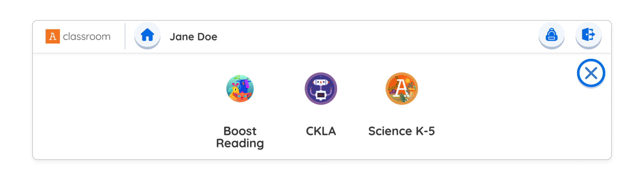644x180 pixels.
Task: Click the Amplify logo square
Action: click(x=53, y=36)
